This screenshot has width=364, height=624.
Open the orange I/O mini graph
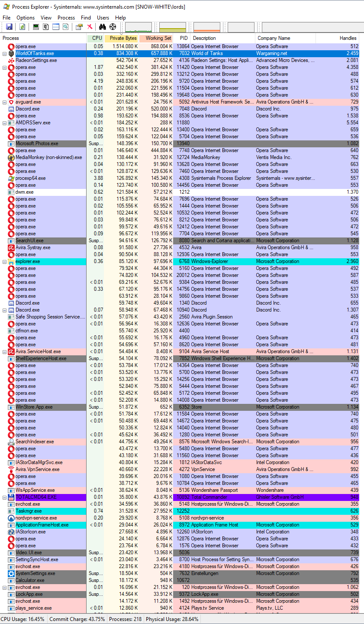[x=207, y=27]
